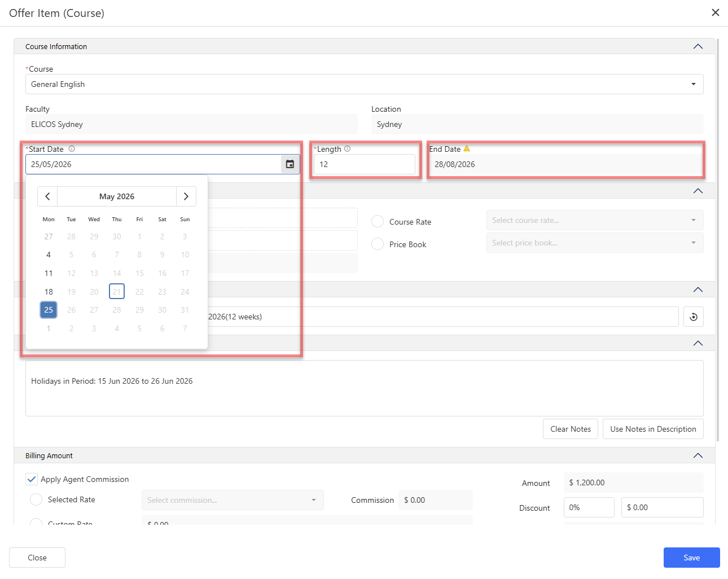Click Use Notes in Description button

(653, 429)
